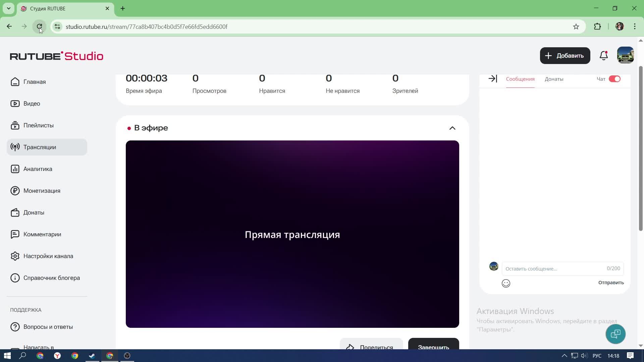Screen dimensions: 644x362
Task: Open the browser tab search dropdown
Action: point(9,8)
